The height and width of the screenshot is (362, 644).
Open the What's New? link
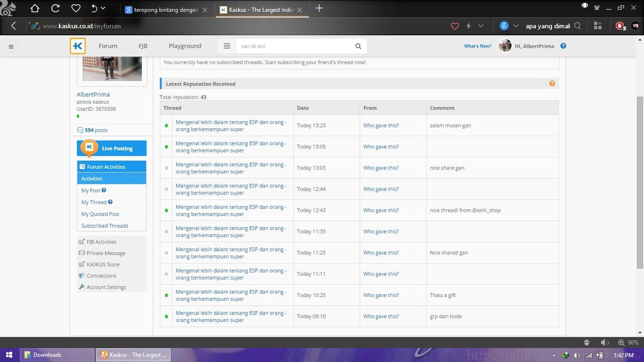click(x=477, y=46)
